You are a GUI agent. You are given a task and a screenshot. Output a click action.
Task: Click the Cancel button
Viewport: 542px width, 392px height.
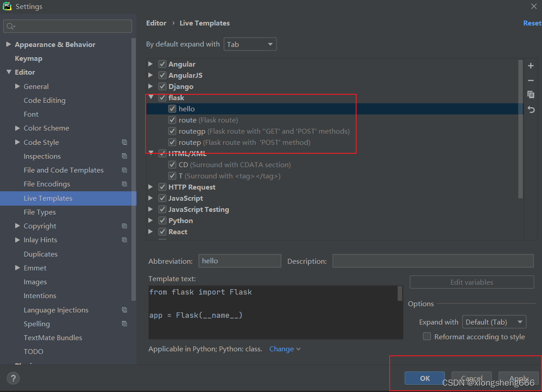pyautogui.click(x=472, y=378)
